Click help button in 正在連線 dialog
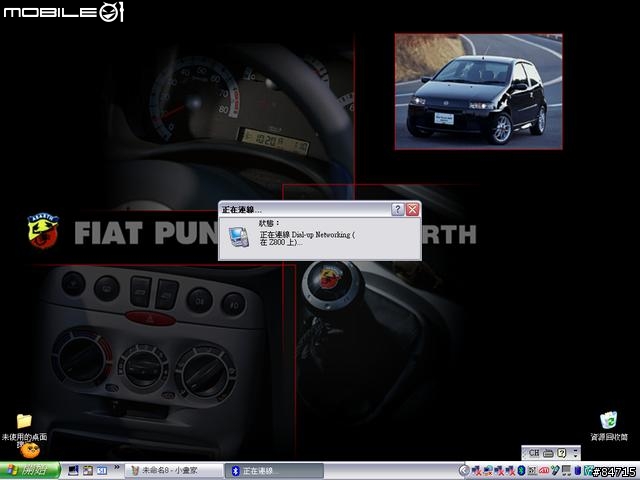This screenshot has width=640, height=480. click(x=398, y=209)
